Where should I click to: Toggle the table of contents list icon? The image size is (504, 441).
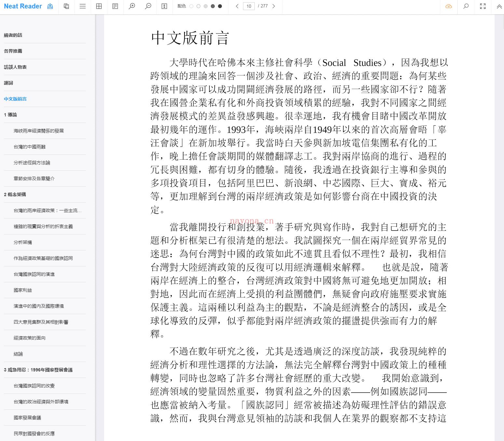coord(83,6)
